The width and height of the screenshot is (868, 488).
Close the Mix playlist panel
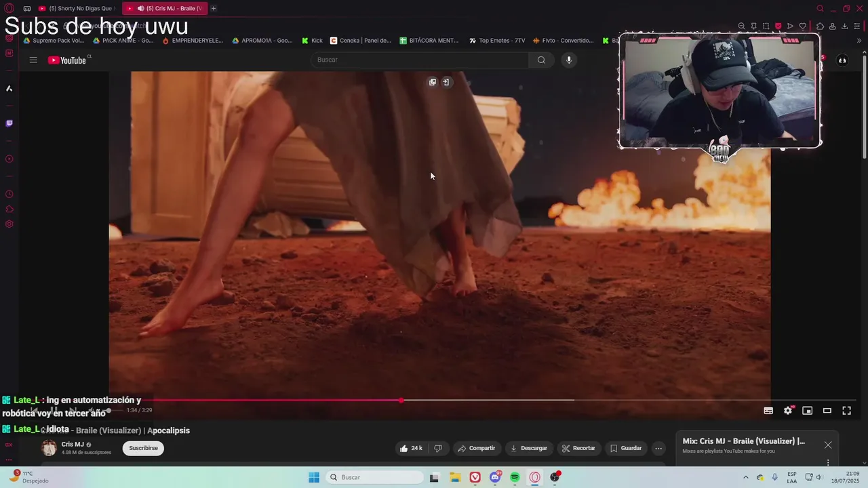click(x=828, y=445)
